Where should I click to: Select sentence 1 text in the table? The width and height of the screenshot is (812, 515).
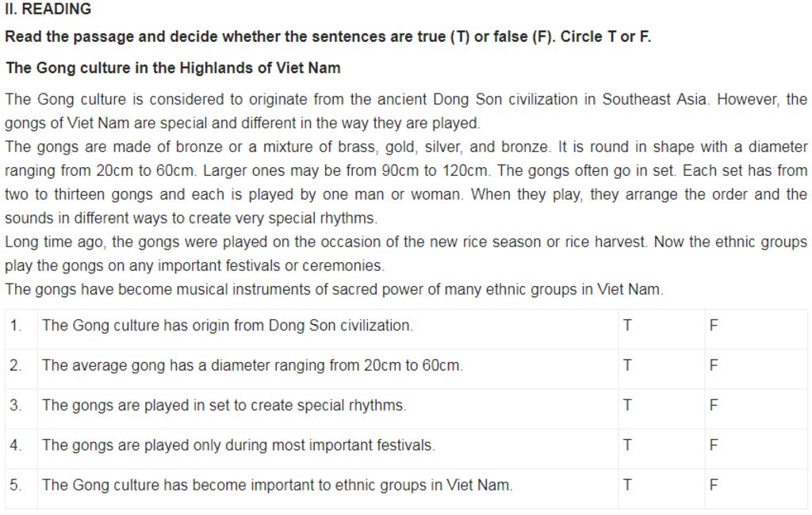coord(228,326)
